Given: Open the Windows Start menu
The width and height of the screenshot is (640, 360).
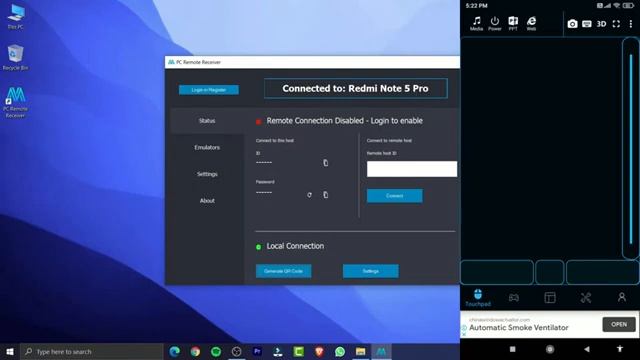Looking at the screenshot, I should click(x=10, y=351).
